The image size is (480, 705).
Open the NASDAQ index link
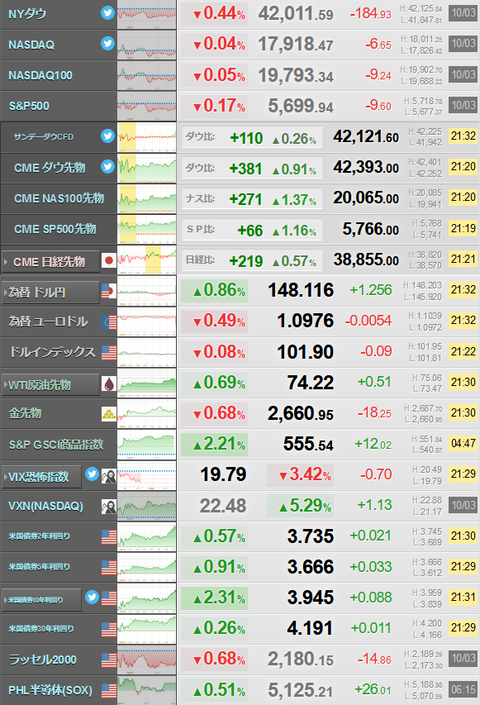[x=31, y=45]
